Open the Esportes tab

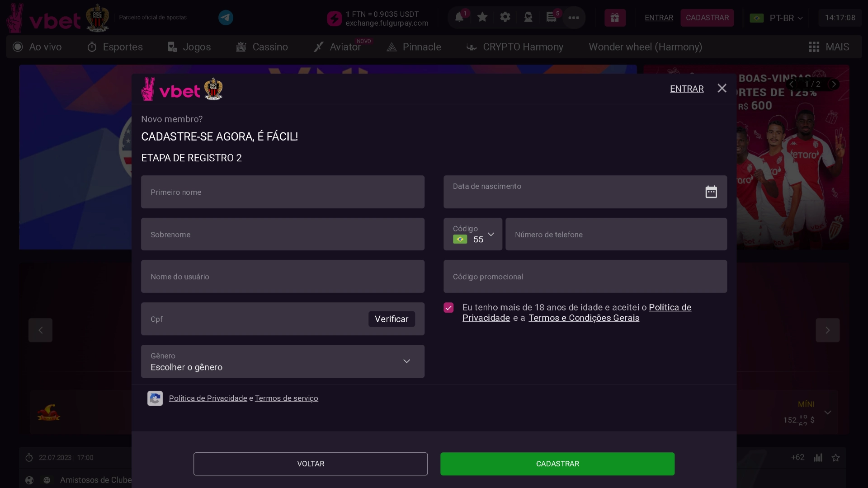[x=115, y=47]
